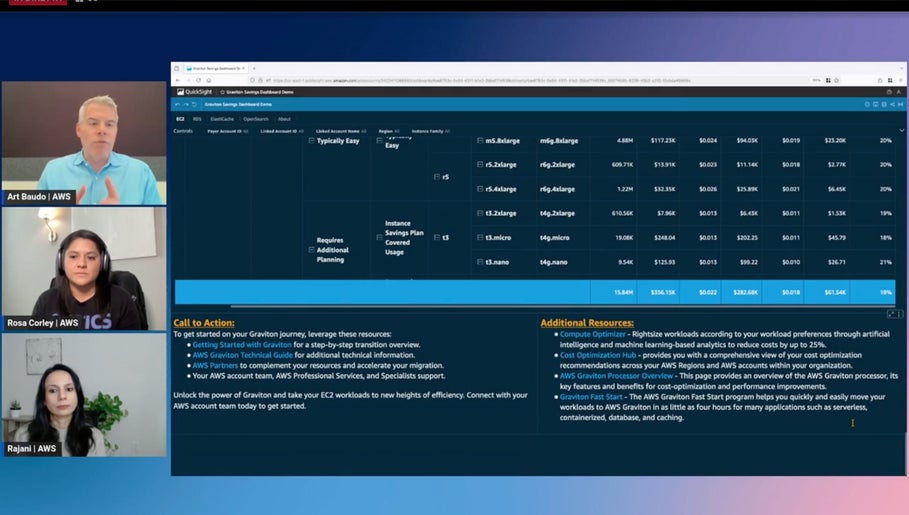Expand the table visual with the maximize icon
Screen dimensions: 909x515
(891, 314)
